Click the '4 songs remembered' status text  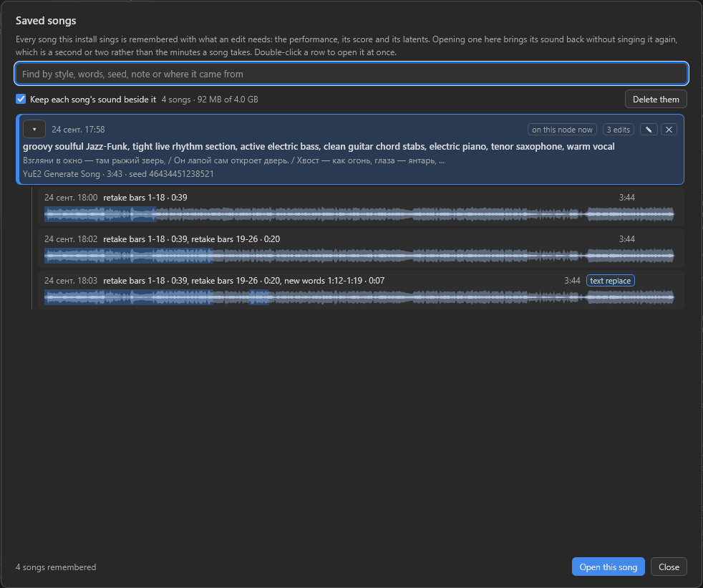click(56, 567)
